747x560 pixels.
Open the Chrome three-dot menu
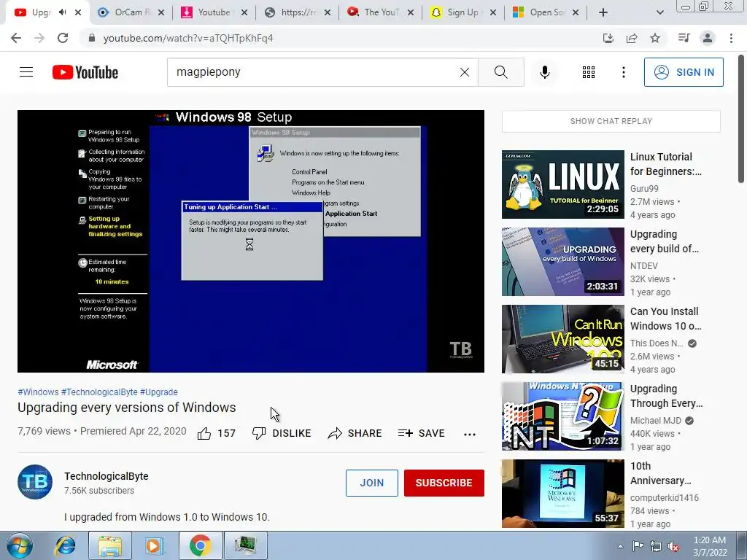point(731,38)
